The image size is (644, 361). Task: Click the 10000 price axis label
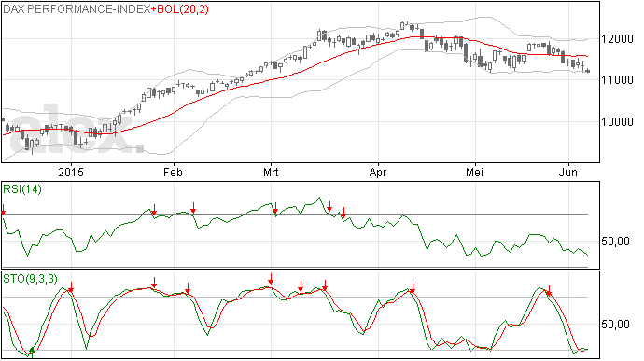(x=617, y=122)
